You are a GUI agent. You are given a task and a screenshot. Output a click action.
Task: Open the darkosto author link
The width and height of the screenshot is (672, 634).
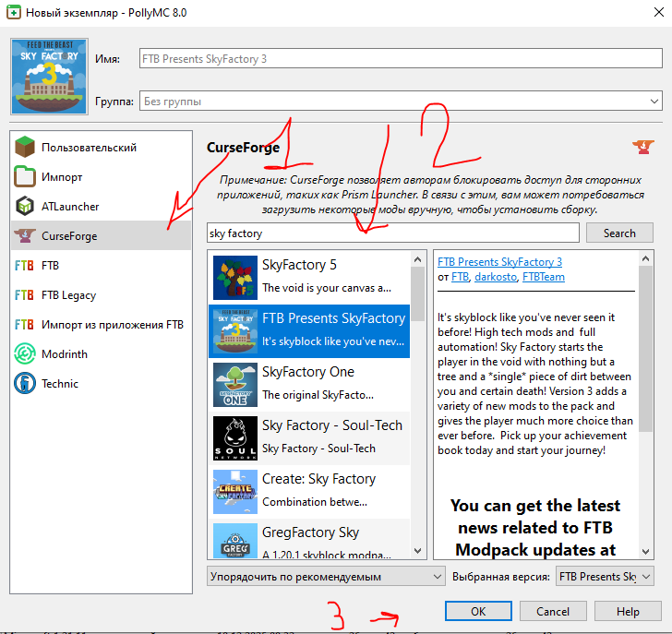tap(496, 277)
